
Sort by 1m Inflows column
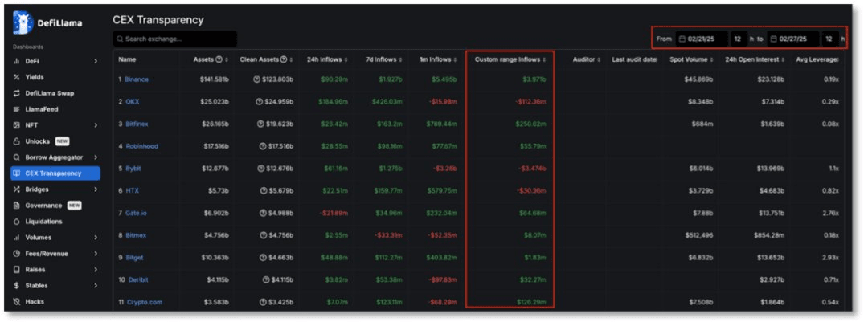(439, 59)
